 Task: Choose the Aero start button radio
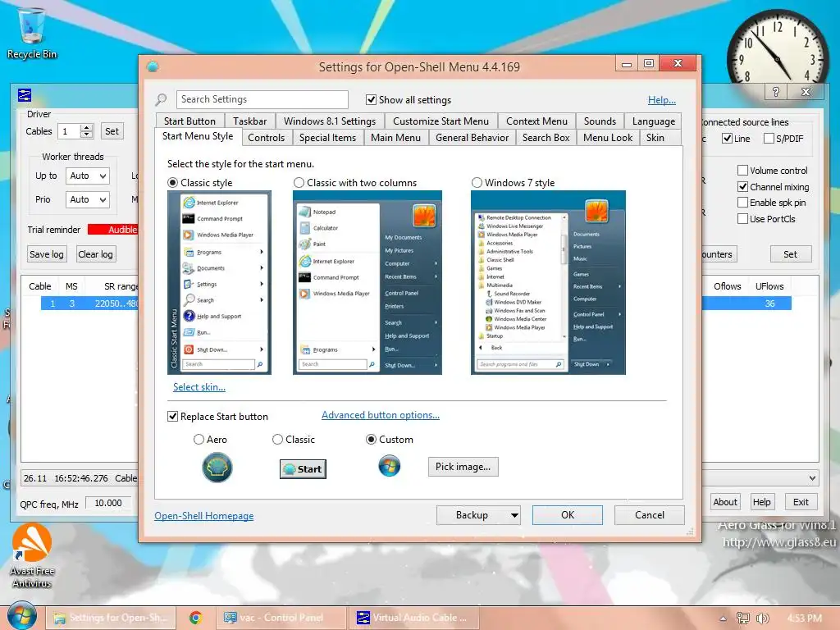click(x=199, y=440)
